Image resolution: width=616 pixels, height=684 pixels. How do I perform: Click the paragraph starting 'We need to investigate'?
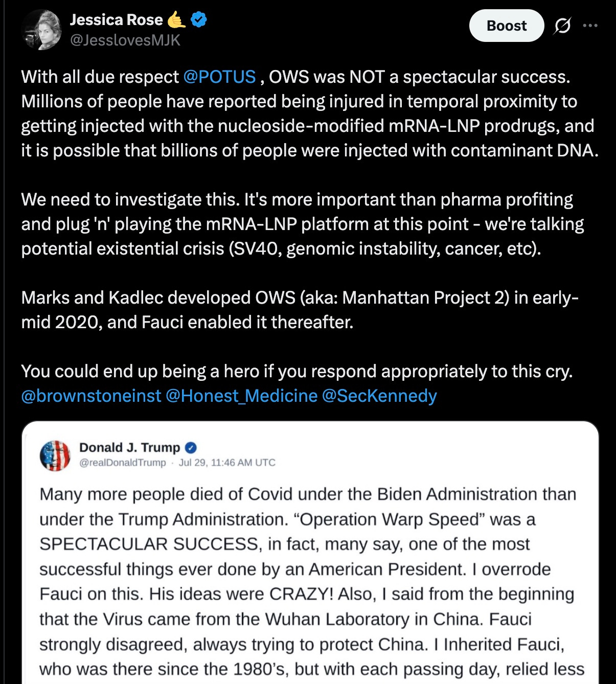tap(303, 224)
